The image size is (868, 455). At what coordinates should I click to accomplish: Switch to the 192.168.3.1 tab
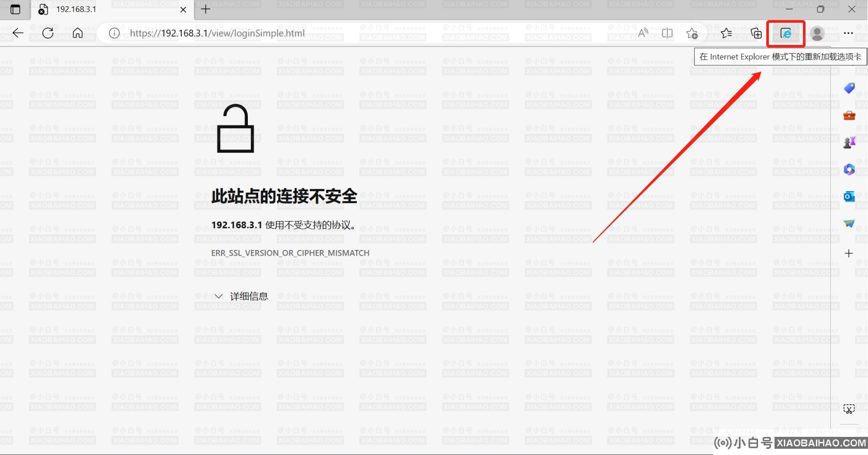113,9
